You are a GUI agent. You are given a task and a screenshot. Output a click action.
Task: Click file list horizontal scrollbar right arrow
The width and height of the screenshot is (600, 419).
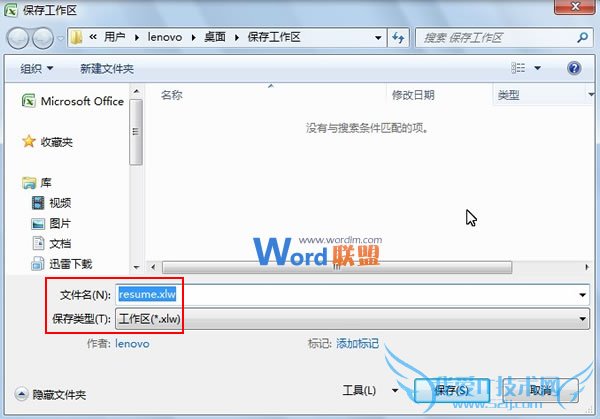[587, 267]
